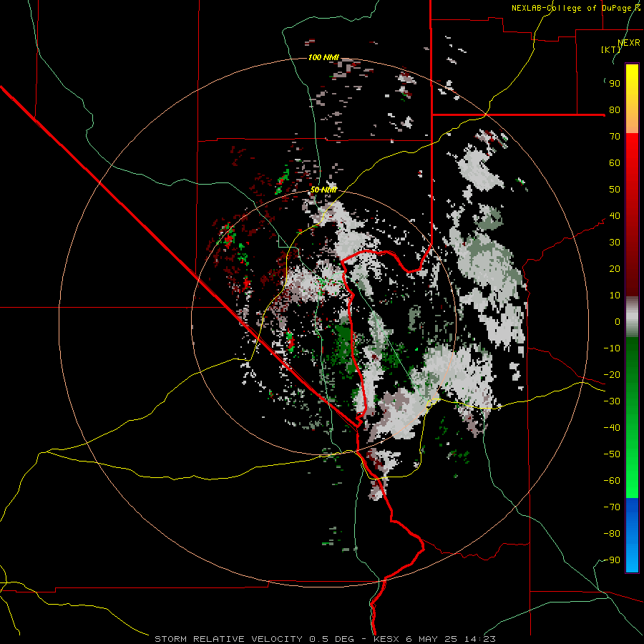Click the "KESX" radar site identifier
The height and width of the screenshot is (644, 644).
(386, 639)
